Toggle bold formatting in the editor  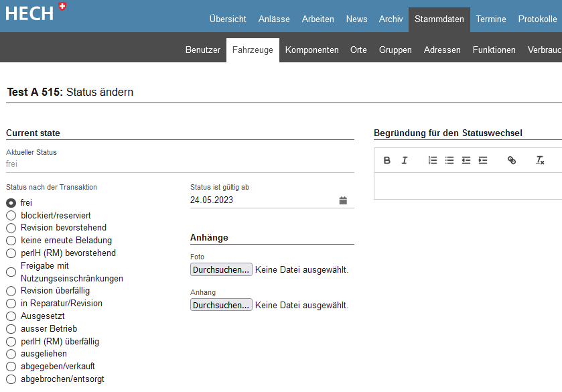pos(387,161)
